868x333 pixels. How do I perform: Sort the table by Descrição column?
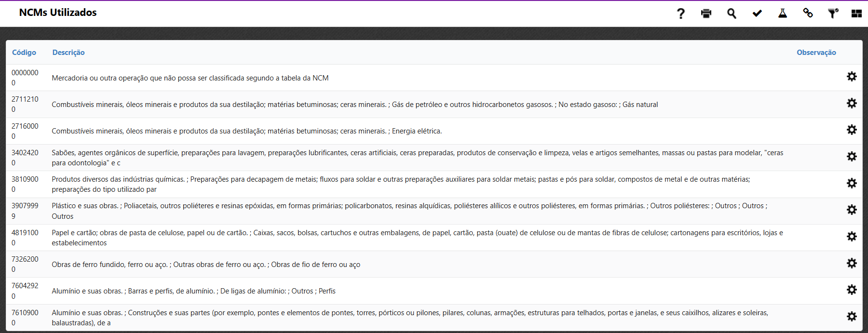click(x=68, y=53)
